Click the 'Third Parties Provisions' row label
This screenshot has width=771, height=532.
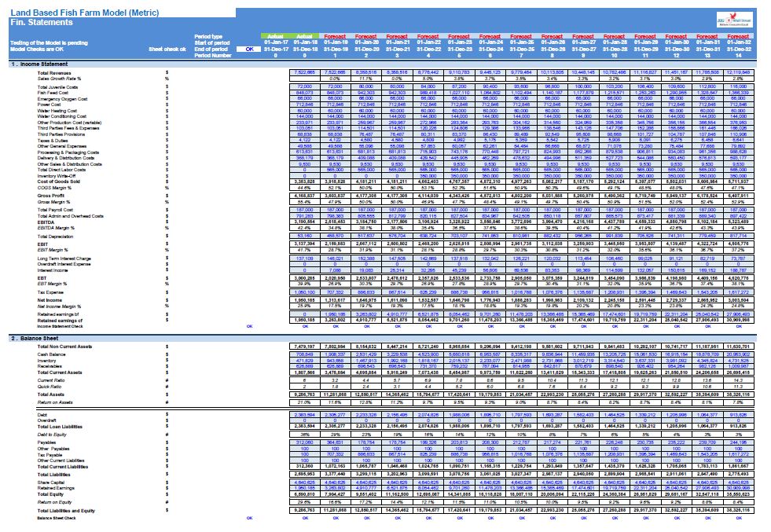click(x=61, y=134)
